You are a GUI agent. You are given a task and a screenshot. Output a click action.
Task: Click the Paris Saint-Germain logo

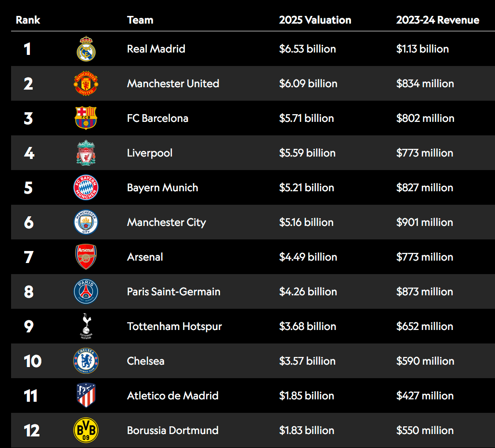(86, 291)
